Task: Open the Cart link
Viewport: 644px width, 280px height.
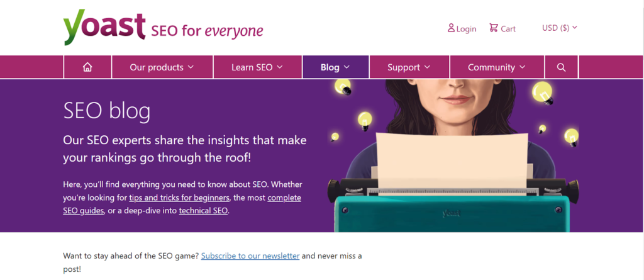Action: (508, 28)
